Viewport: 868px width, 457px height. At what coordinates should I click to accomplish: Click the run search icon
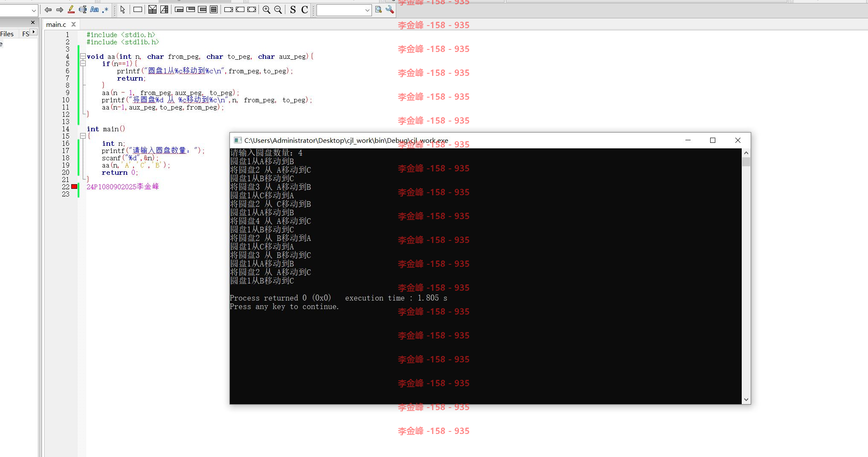[378, 9]
